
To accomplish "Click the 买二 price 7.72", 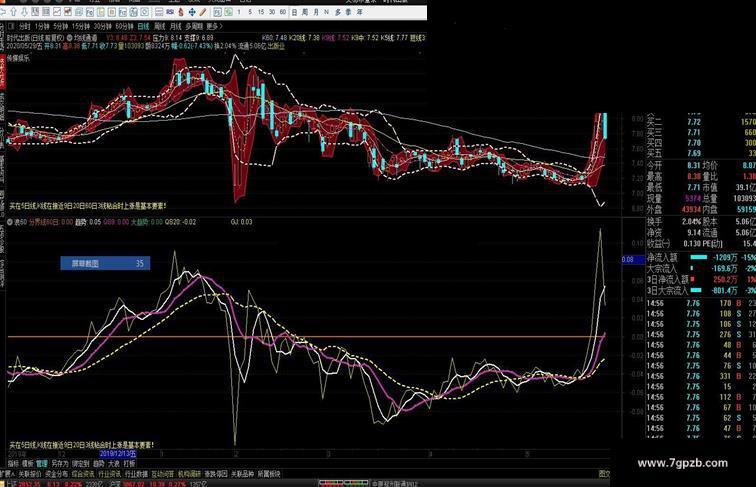I will pyautogui.click(x=694, y=122).
